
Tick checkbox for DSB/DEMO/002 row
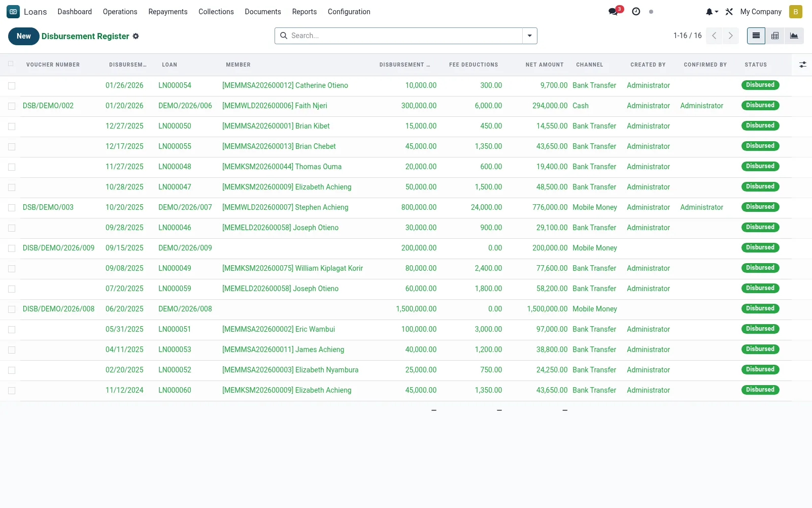12,106
